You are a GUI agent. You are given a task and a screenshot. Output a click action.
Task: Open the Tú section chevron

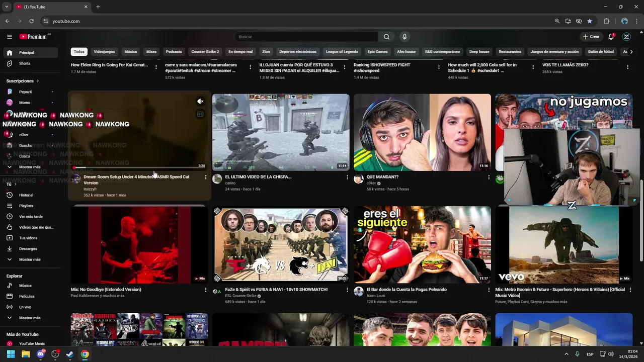coord(15,184)
